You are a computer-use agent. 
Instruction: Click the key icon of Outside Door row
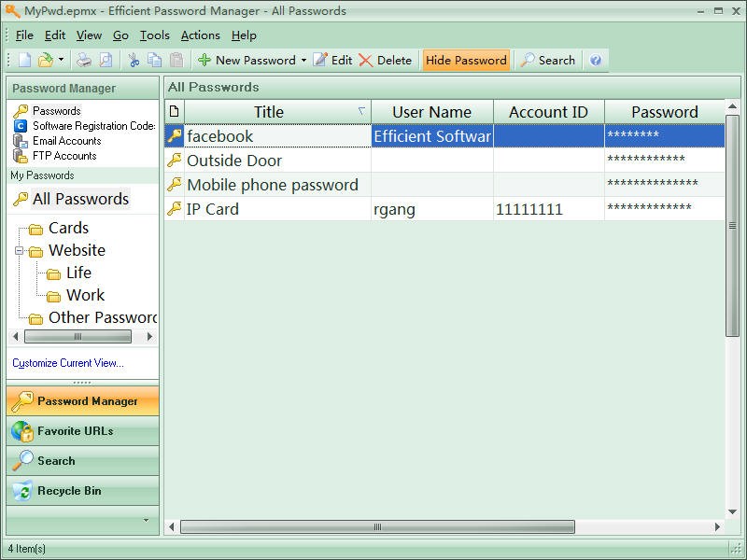click(x=175, y=161)
